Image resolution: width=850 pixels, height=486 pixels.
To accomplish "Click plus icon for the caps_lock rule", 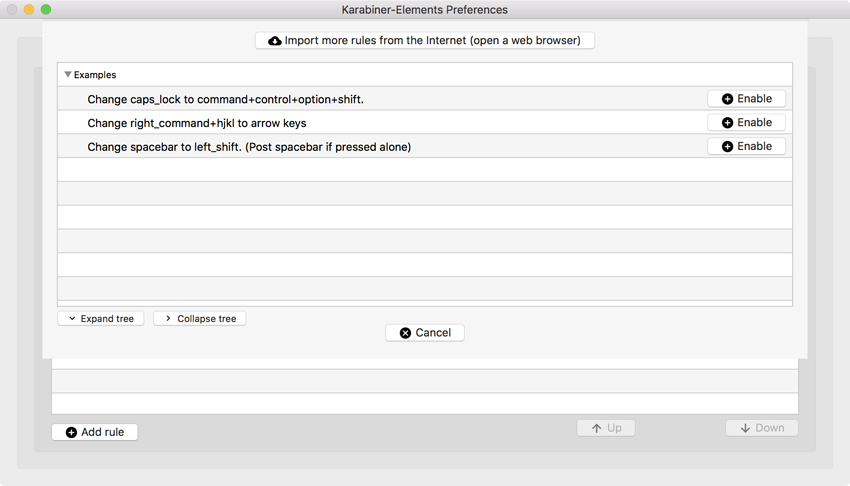I will pyautogui.click(x=727, y=99).
